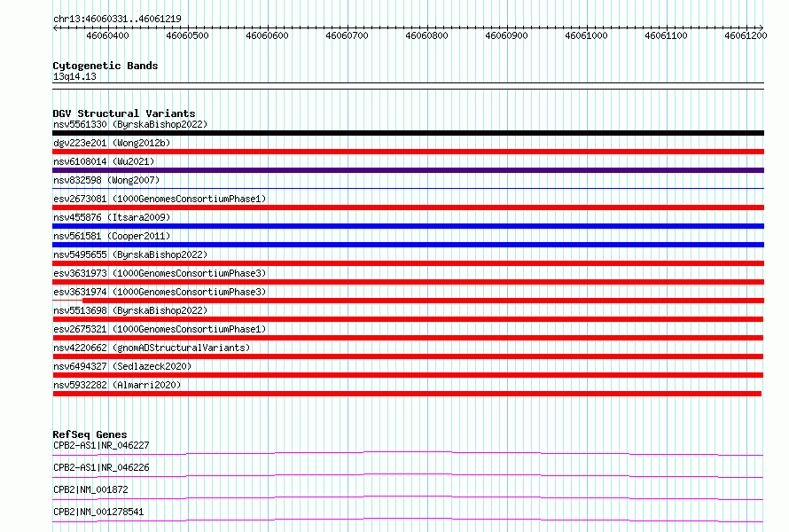This screenshot has width=789, height=532.
Task: Open variant esv3631973 (1000GenomesConsortiumPhase3) label
Action: pos(160,273)
